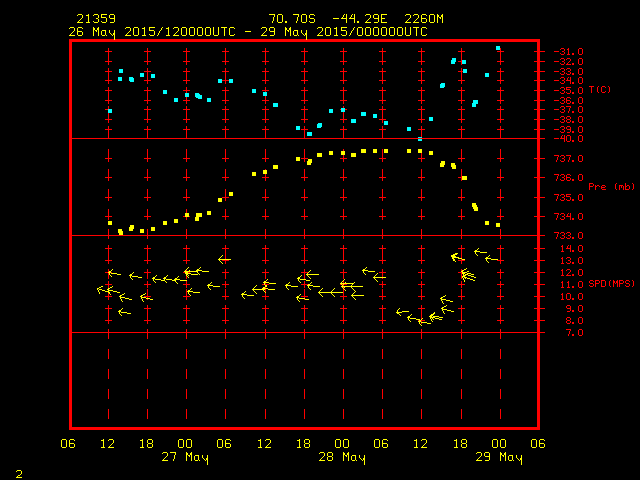Image resolution: width=640 pixels, height=480 pixels.
Task: Click the 737.0 pressure tick label
Action: (x=569, y=159)
